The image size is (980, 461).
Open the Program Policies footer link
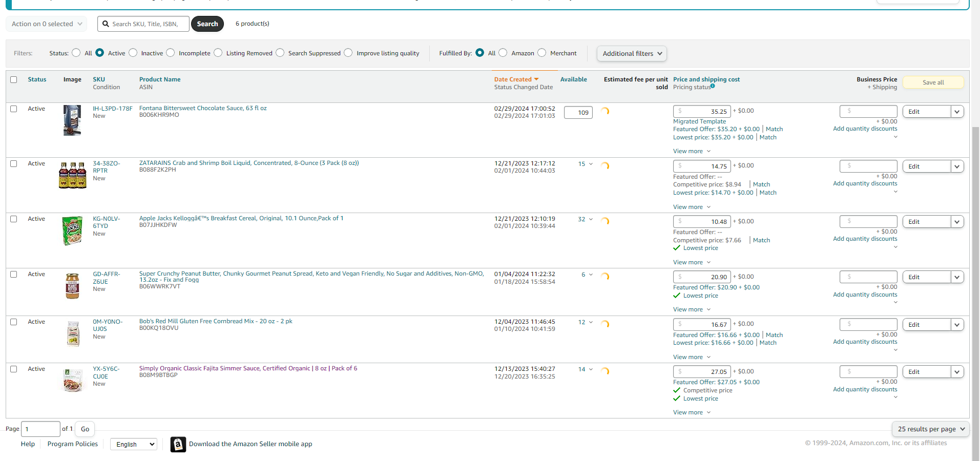click(73, 444)
